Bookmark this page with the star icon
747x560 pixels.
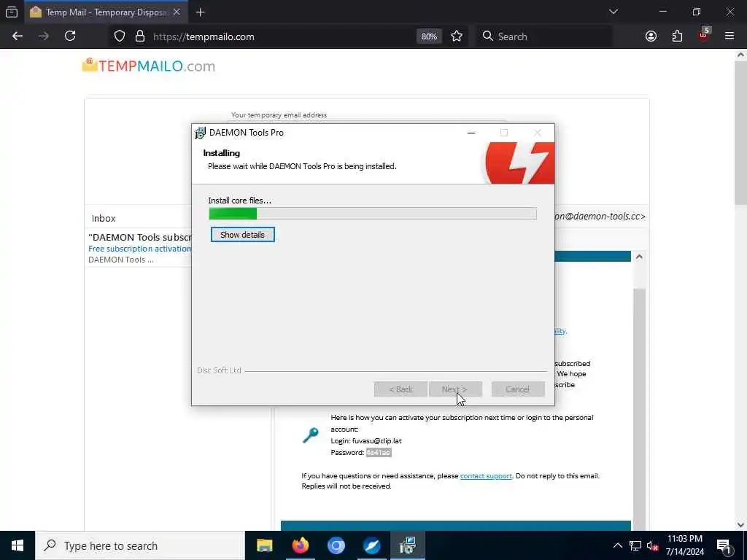pos(457,36)
